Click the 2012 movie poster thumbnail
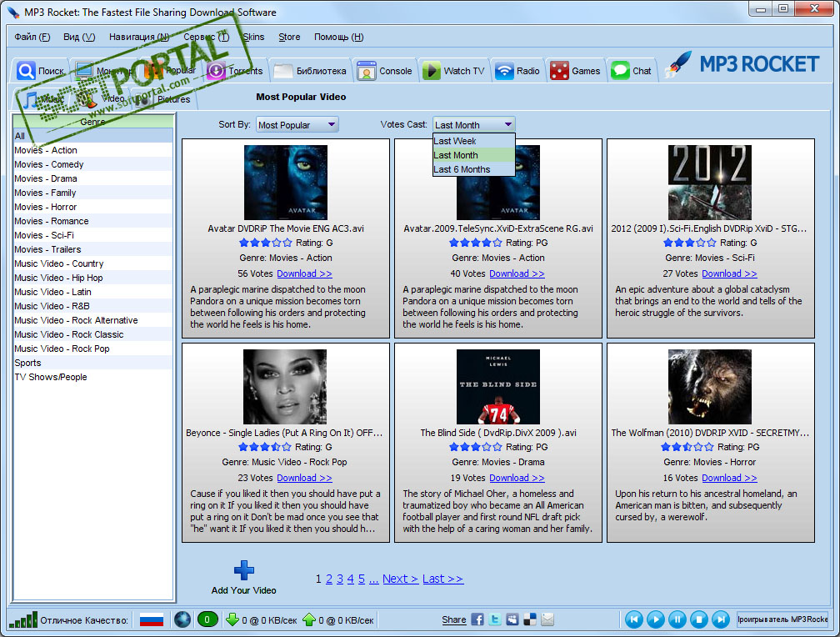Viewport: 840px width, 637px height. click(x=710, y=183)
